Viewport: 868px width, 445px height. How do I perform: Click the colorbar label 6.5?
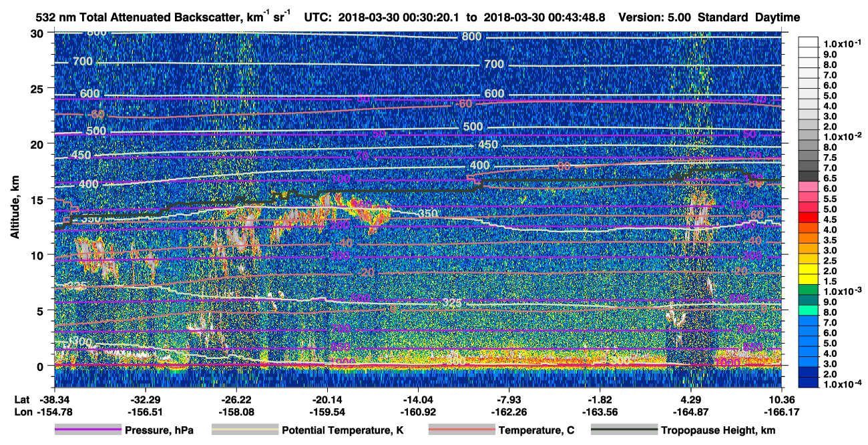pyautogui.click(x=830, y=177)
